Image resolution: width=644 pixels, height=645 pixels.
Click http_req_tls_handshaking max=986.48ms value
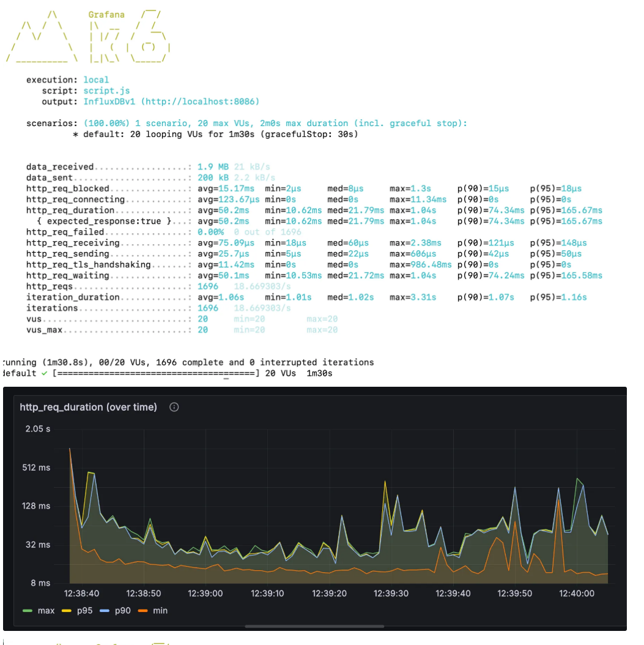coord(420,265)
